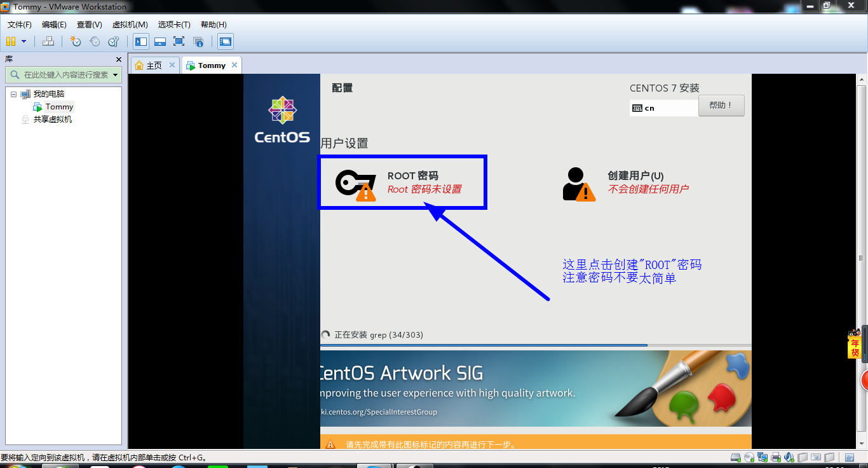The width and height of the screenshot is (868, 468).
Task: Click the network adapter icon in the status bar
Action: [x=763, y=457]
